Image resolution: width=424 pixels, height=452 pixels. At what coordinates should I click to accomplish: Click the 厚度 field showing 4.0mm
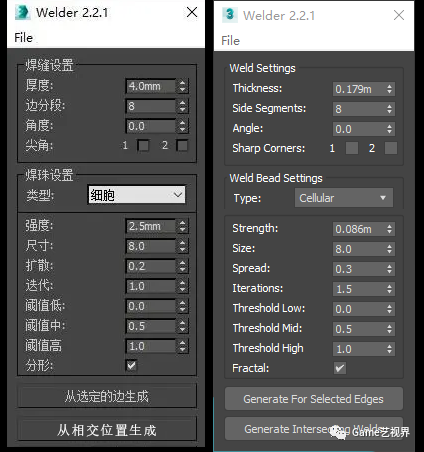click(x=151, y=86)
